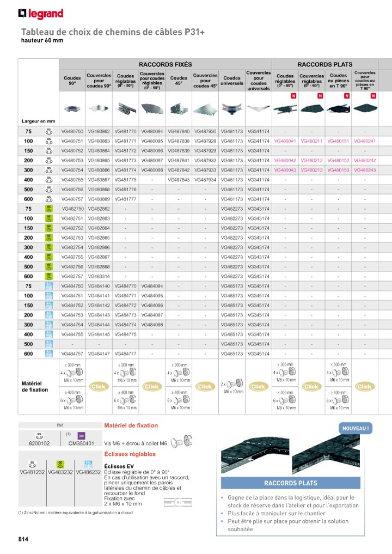Image resolution: width=392 pixels, height=554 pixels.
Task: Select the Couvercles pour coudes ou pièces en T image
Action: pos(365,108)
